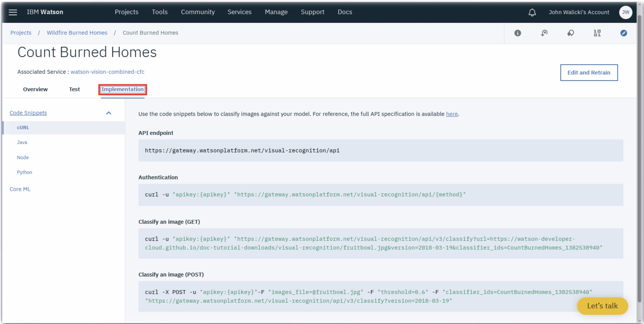This screenshot has height=324, width=644.
Task: Expand the Core ML section
Action: coord(20,189)
